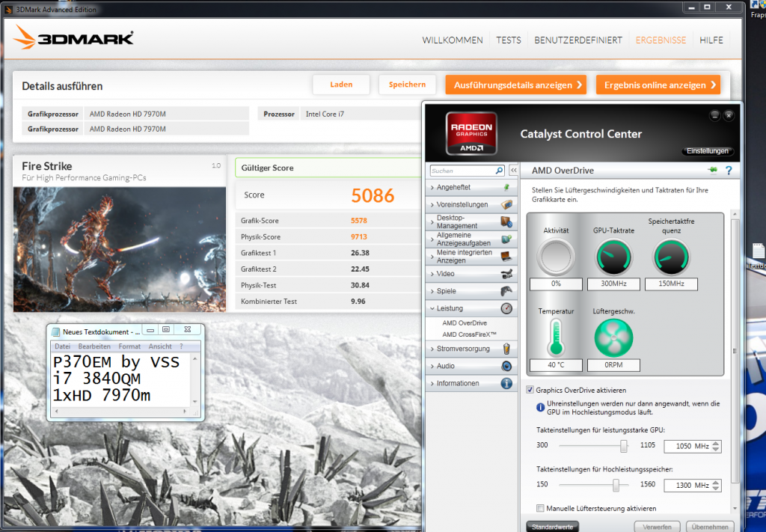Click the Informationen info icon
Screen dimensions: 766x532
pyautogui.click(x=506, y=384)
